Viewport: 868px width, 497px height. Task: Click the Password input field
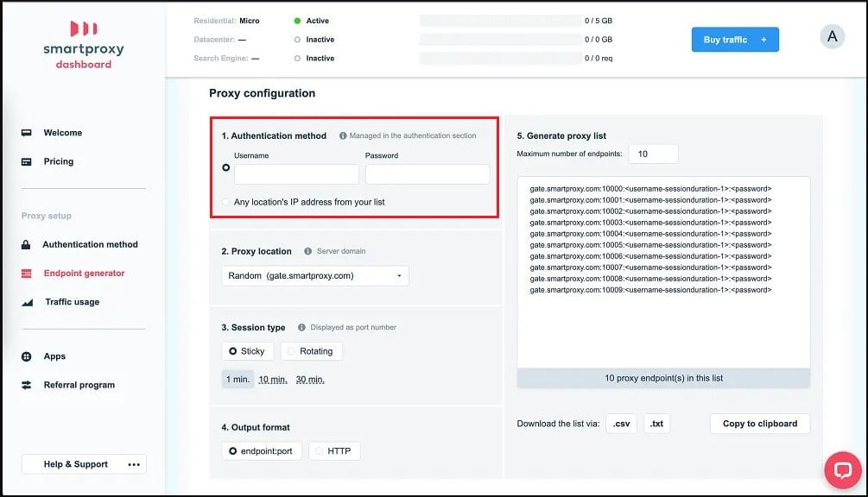[428, 174]
